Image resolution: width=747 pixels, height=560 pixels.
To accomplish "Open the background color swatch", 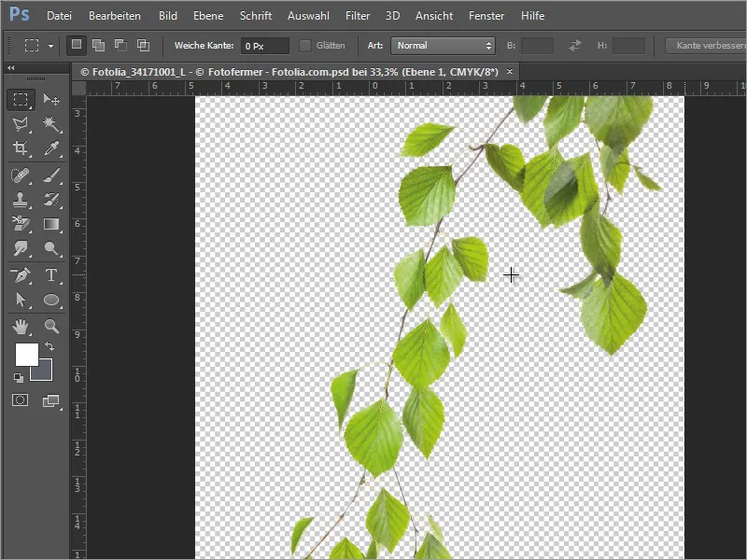I will (44, 372).
